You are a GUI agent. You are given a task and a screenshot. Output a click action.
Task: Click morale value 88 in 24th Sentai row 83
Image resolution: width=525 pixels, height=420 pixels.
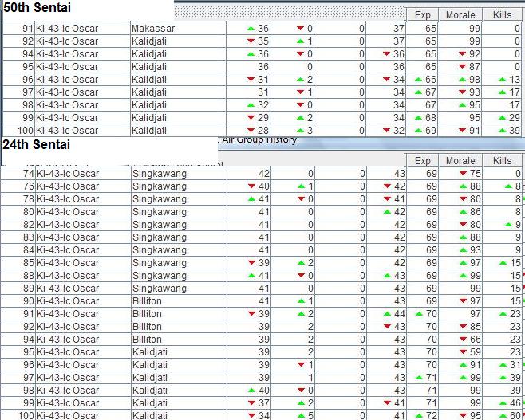click(x=475, y=237)
